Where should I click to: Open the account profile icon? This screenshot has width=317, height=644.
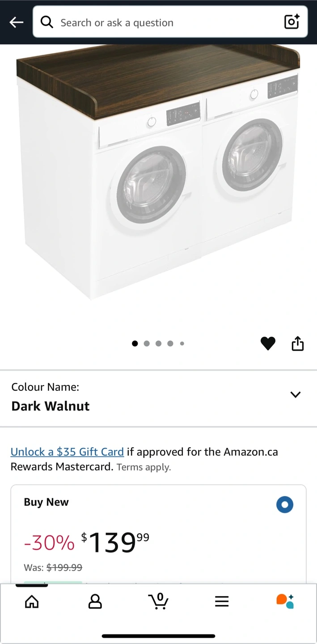[x=95, y=602]
